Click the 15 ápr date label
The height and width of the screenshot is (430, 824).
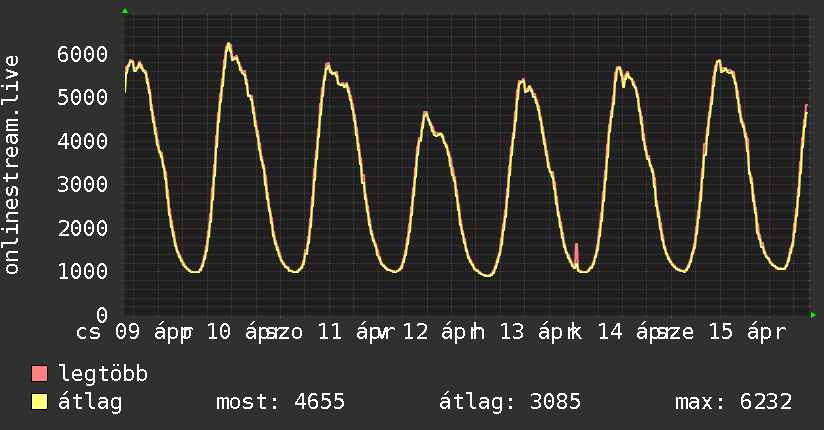pos(747,333)
